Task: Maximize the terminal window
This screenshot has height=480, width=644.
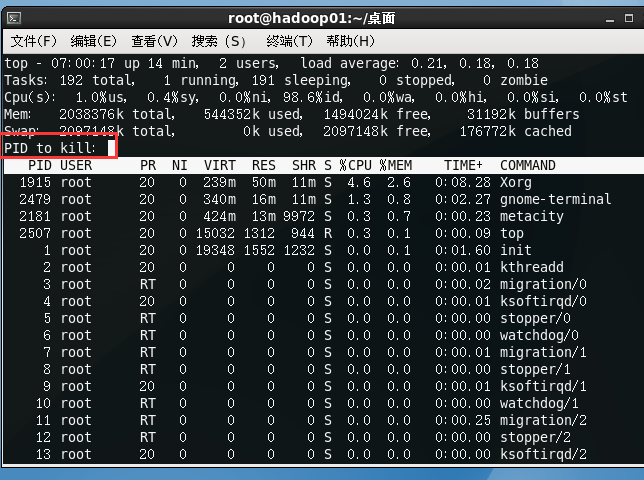Action: (629, 18)
